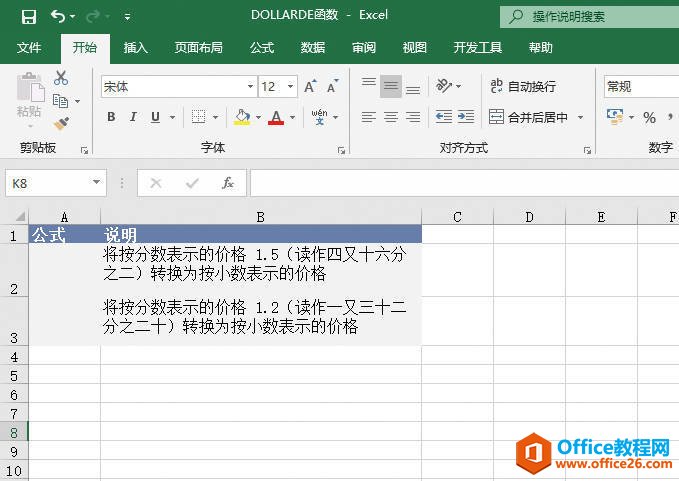
Task: Expand the Underline style dropdown arrow
Action: click(x=172, y=117)
